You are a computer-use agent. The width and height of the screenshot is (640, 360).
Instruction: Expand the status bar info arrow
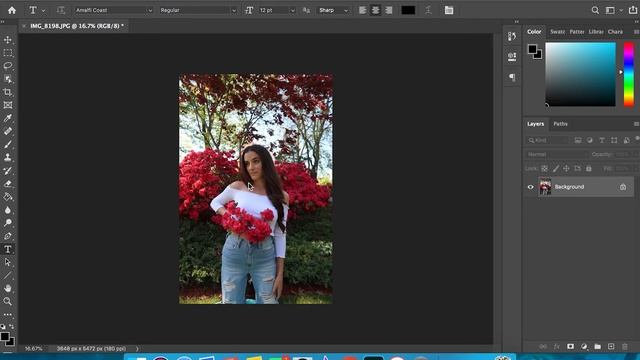(137, 349)
